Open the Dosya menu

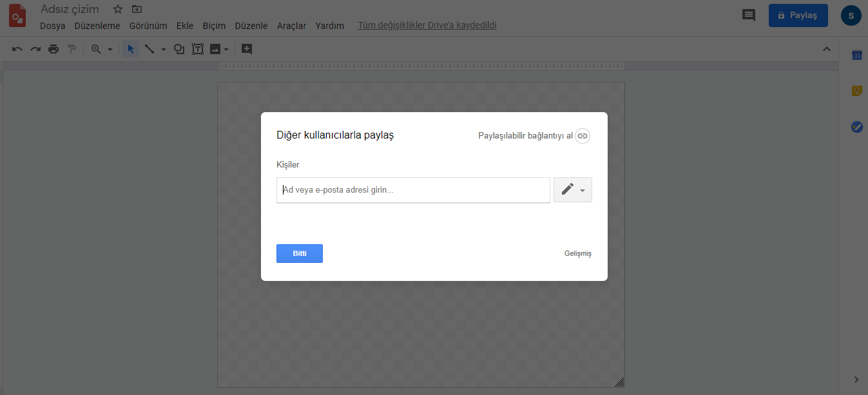pos(51,26)
